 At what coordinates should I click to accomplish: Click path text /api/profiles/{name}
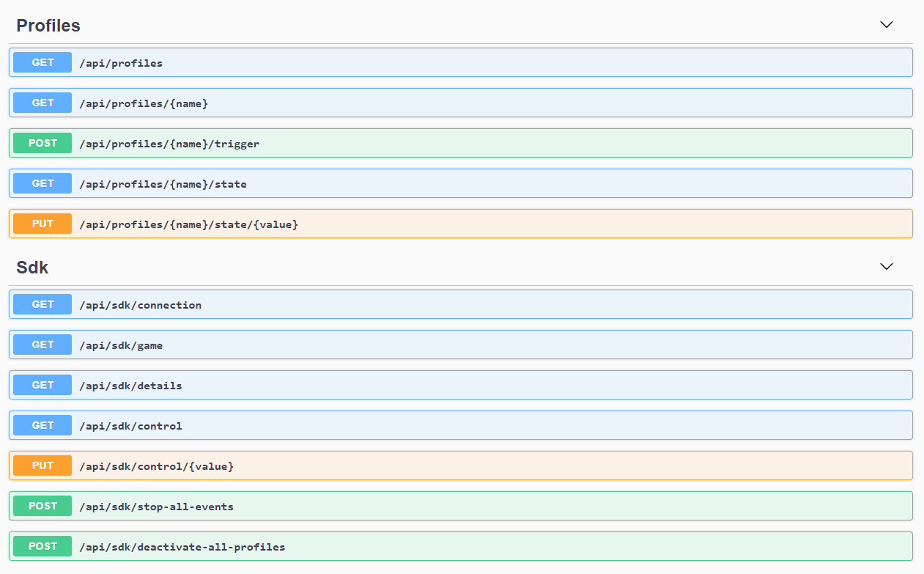point(144,103)
